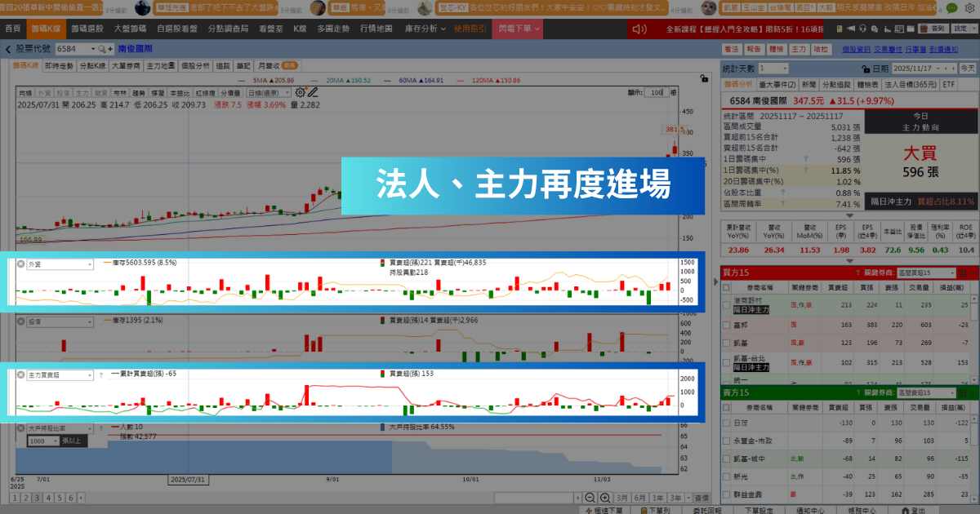
Task: Zoom in on chart using magnifier plus icon
Action: click(604, 498)
